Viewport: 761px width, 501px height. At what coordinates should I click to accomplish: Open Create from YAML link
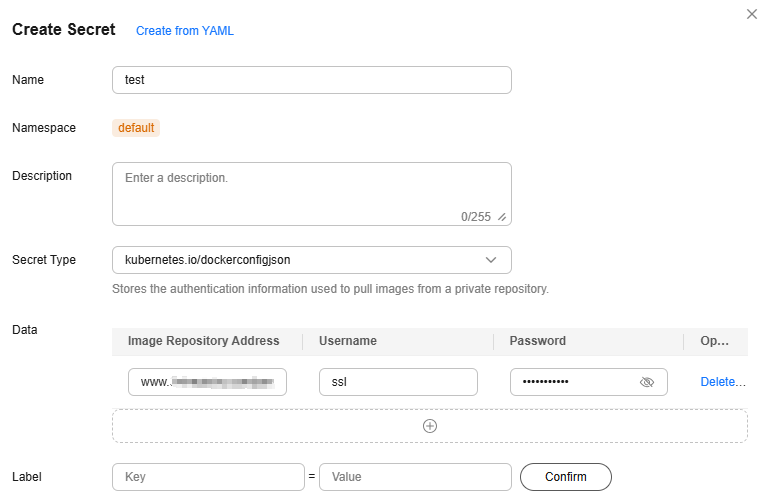coord(184,31)
